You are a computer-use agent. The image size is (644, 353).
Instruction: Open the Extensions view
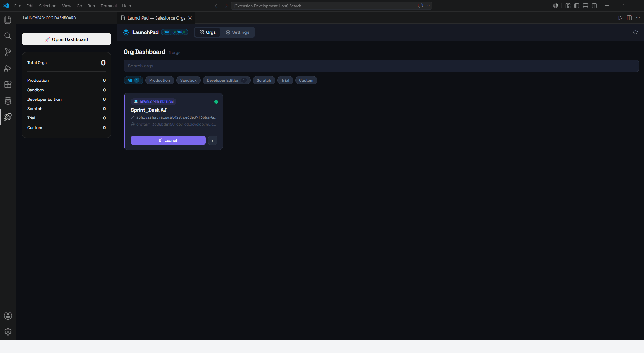coord(8,84)
